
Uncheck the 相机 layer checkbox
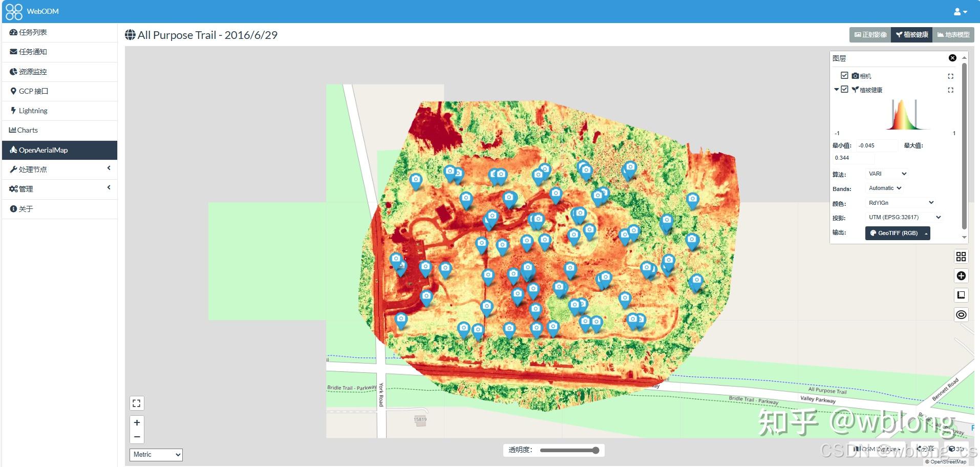click(x=844, y=75)
